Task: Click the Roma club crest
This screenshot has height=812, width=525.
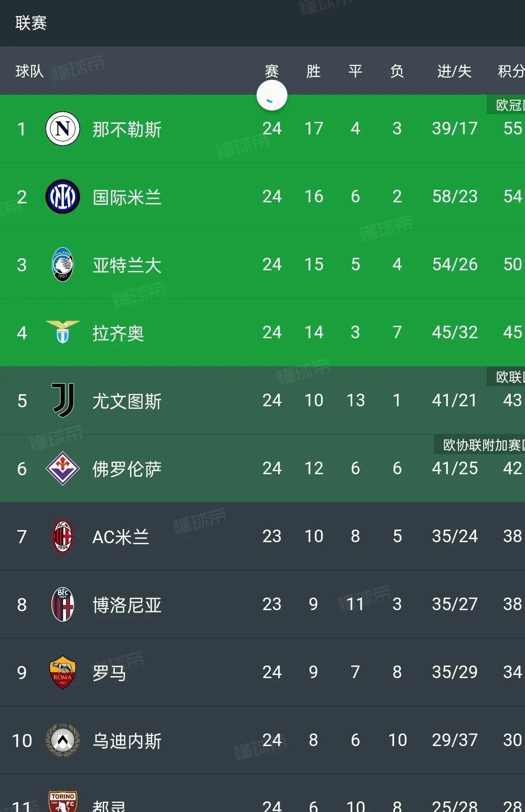Action: pyautogui.click(x=62, y=672)
